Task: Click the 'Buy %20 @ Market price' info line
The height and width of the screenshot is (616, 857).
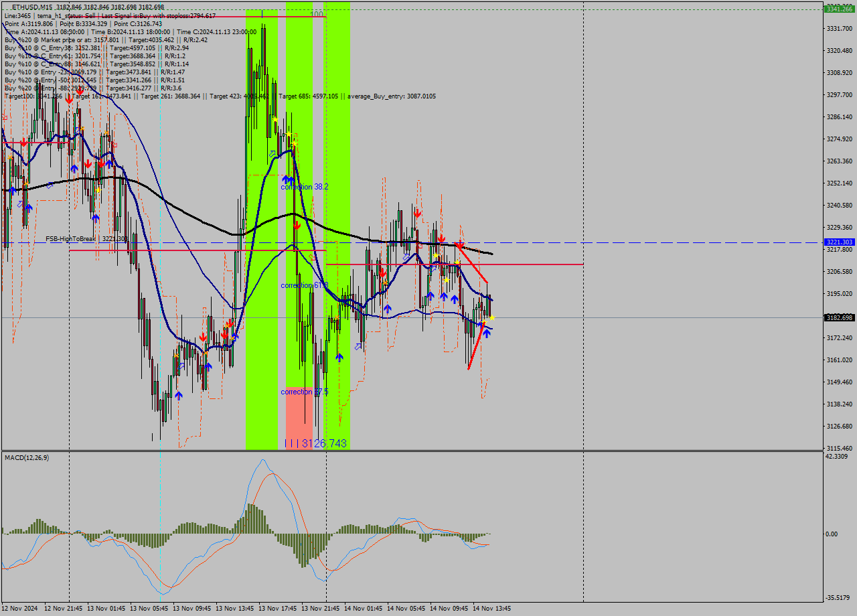Action: point(106,40)
